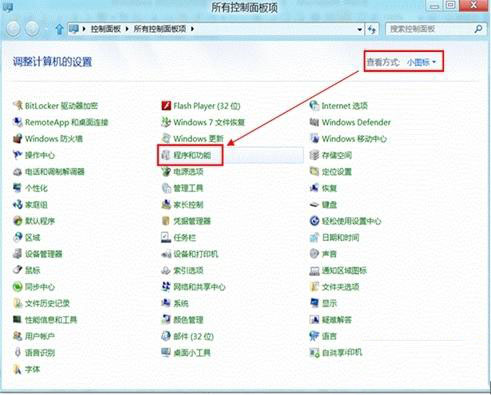Go up one level with up arrow
Image resolution: width=491 pixels, height=395 pixels.
59,29
